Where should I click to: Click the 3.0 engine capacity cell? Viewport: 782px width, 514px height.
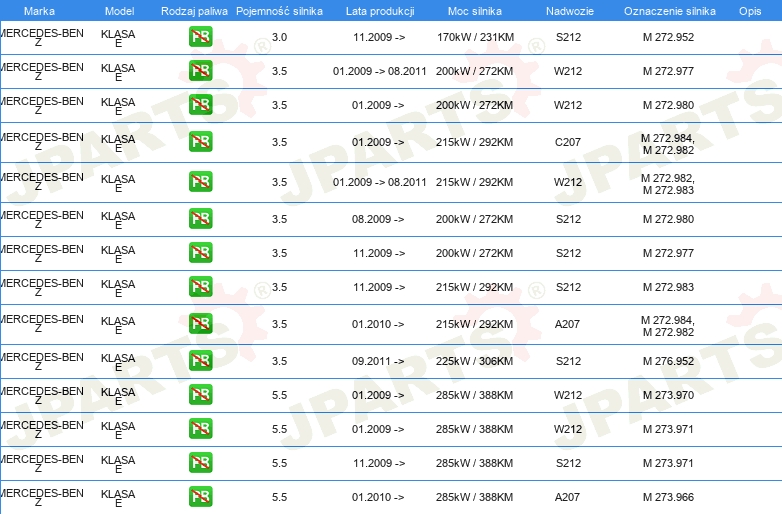point(279,37)
